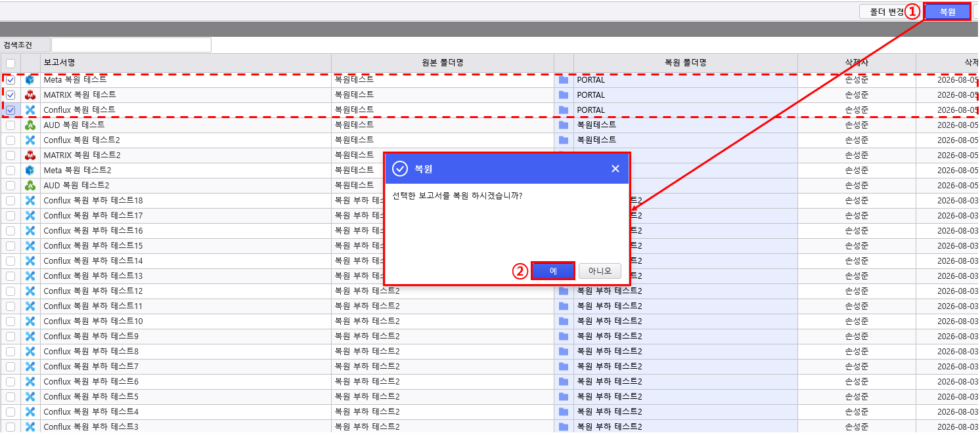Click the MATRIX 복원 테스트 report type icon
The image size is (980, 435).
click(30, 95)
